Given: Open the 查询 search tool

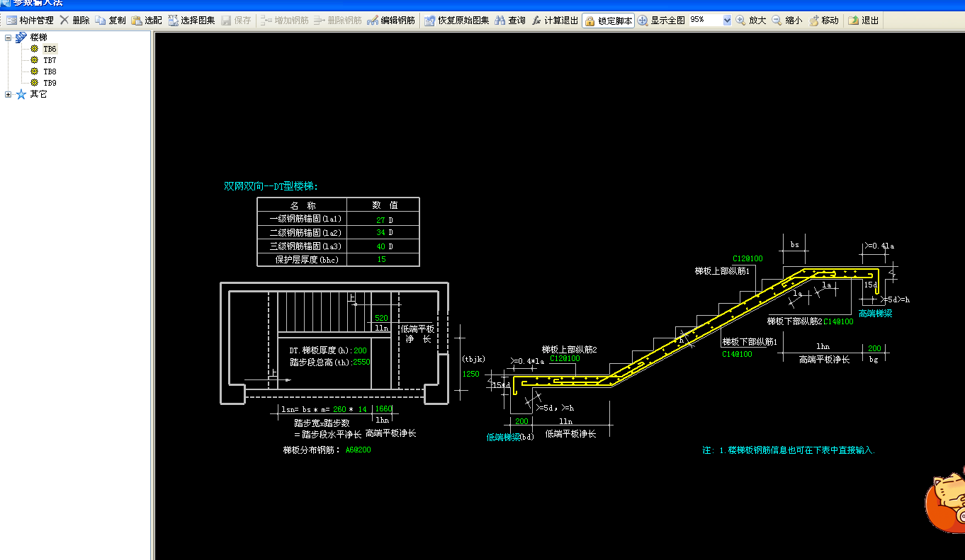Looking at the screenshot, I should pos(510,21).
